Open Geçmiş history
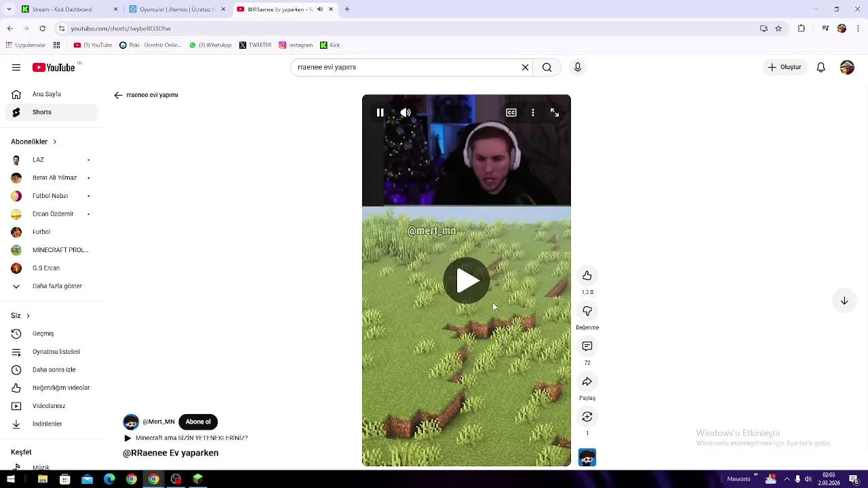This screenshot has height=488, width=868. tap(52, 333)
